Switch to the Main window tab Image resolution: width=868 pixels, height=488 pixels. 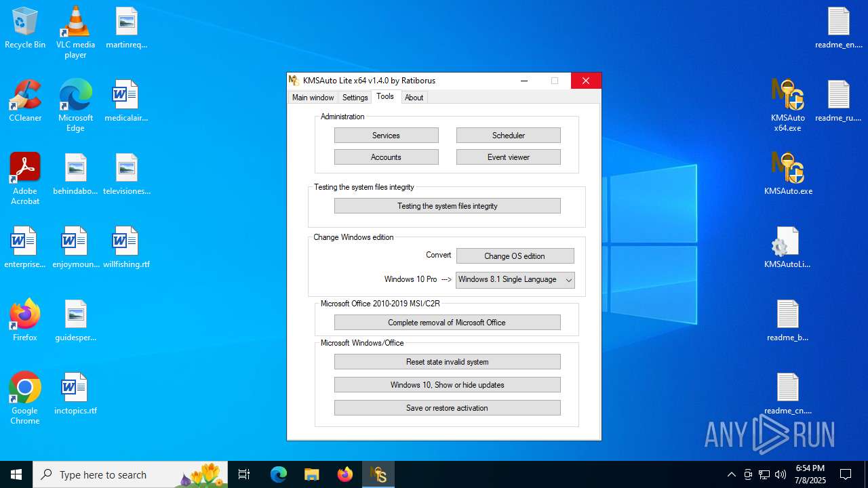click(x=313, y=98)
